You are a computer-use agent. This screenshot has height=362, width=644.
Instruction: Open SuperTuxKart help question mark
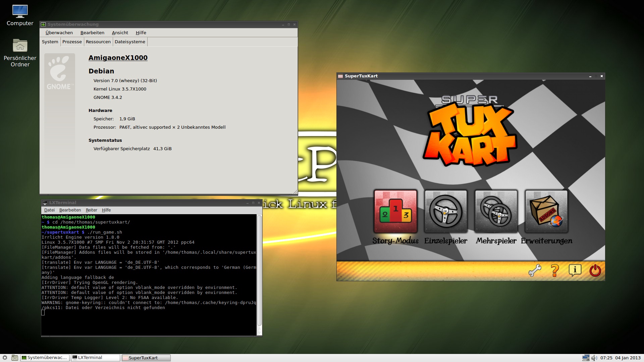[555, 270]
